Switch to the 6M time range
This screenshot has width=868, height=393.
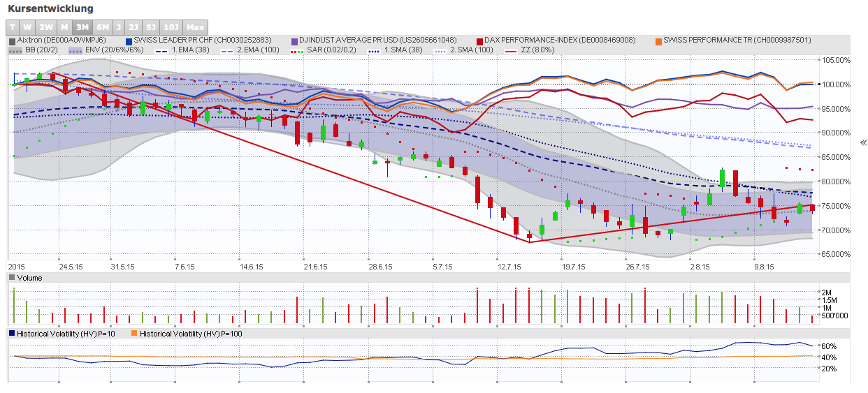click(102, 27)
